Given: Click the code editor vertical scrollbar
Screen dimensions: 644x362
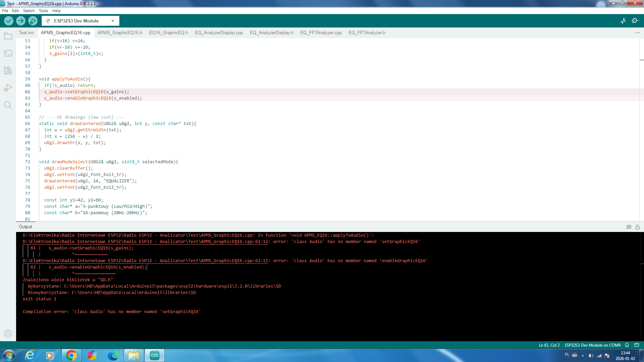Looking at the screenshot, I should pos(641,134).
